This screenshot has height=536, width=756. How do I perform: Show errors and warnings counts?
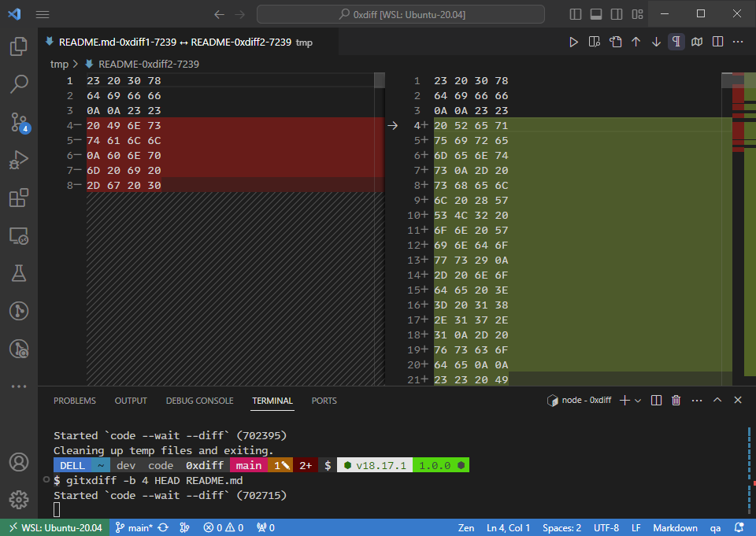pos(223,528)
